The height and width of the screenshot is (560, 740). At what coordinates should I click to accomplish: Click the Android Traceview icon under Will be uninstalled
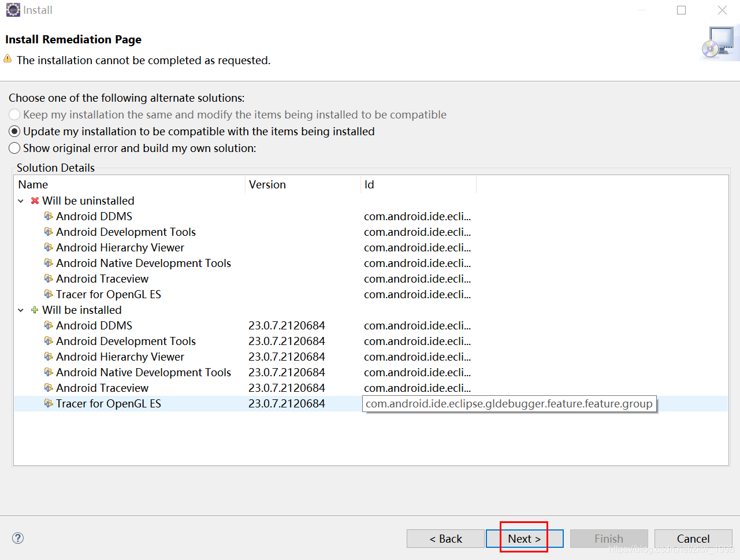point(49,279)
